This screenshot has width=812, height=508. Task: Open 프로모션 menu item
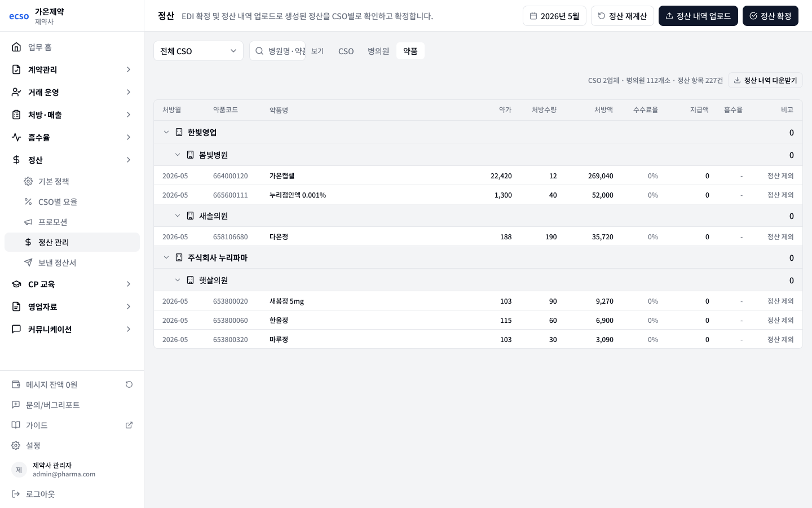coord(72,222)
